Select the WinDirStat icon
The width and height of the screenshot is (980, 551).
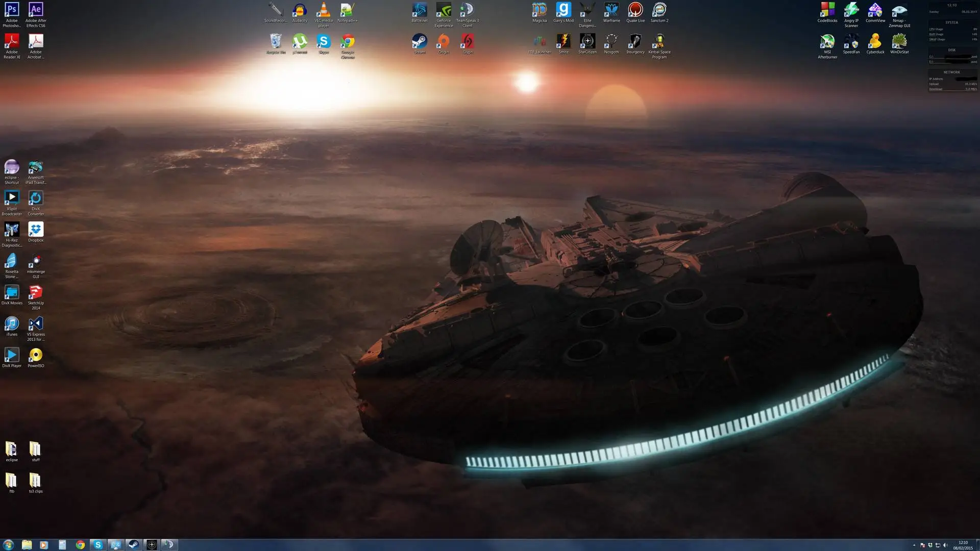pyautogui.click(x=899, y=44)
